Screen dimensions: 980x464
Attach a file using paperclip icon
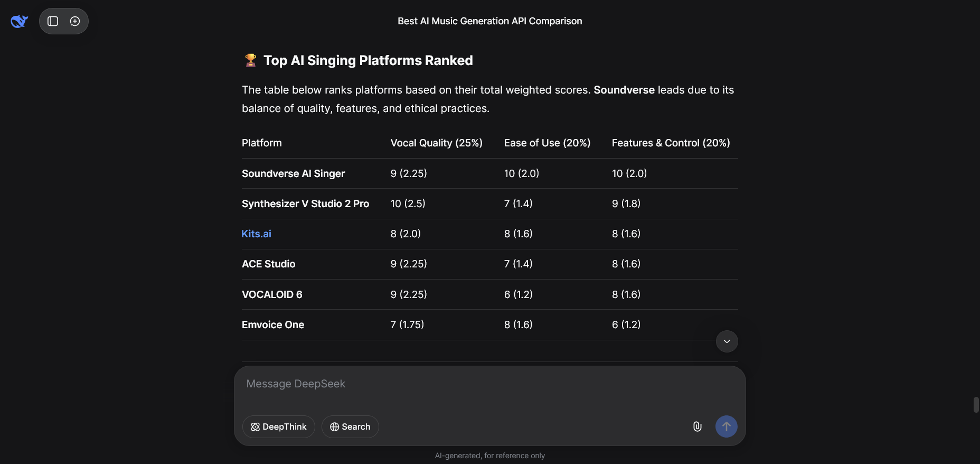[697, 426]
